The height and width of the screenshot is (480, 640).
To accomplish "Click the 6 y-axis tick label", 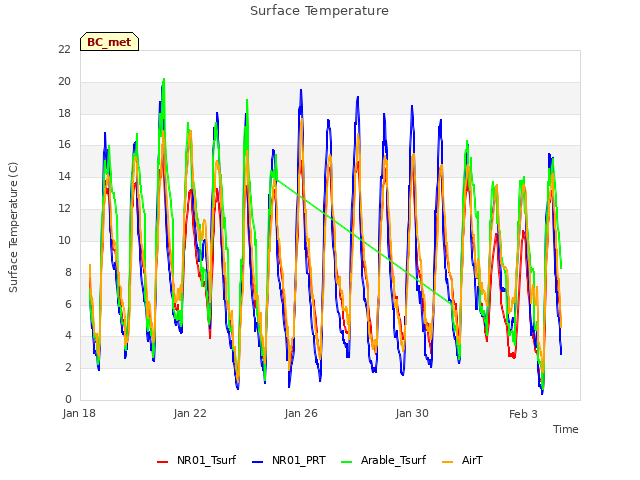I will 68,304.
